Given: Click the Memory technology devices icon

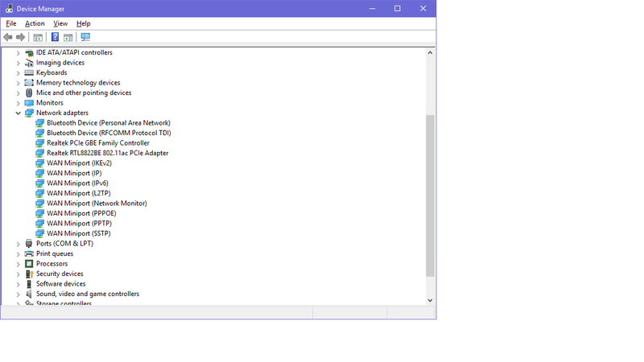Looking at the screenshot, I should pyautogui.click(x=29, y=83).
